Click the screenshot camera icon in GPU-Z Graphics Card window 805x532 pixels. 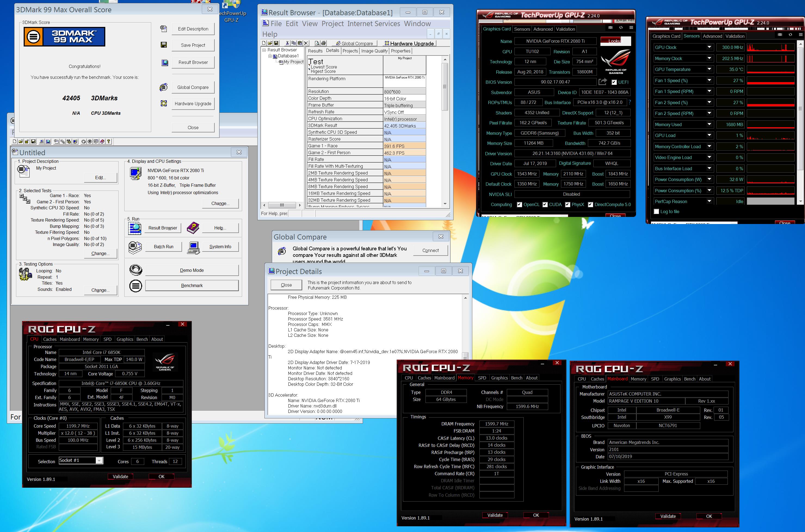[x=610, y=27]
